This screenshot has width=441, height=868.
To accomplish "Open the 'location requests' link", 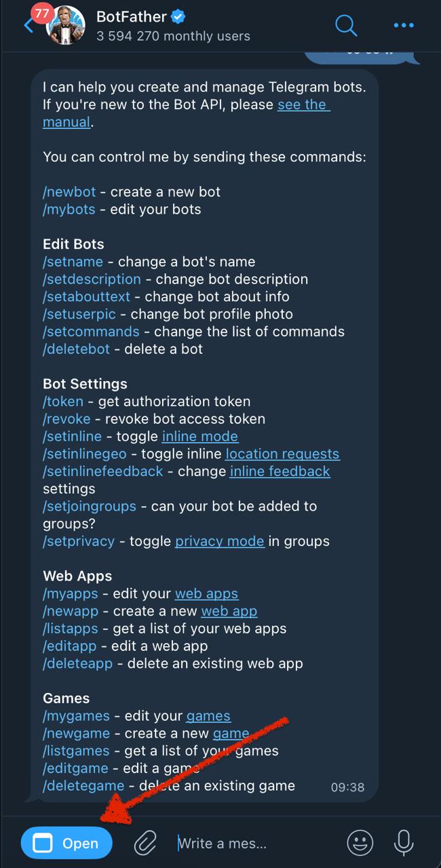I will click(x=282, y=454).
